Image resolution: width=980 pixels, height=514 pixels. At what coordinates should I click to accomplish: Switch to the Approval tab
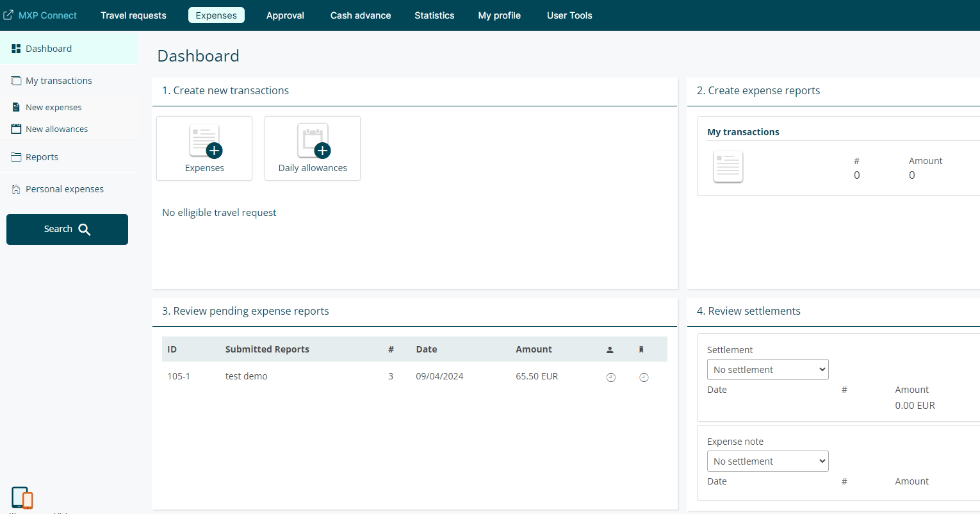click(285, 15)
